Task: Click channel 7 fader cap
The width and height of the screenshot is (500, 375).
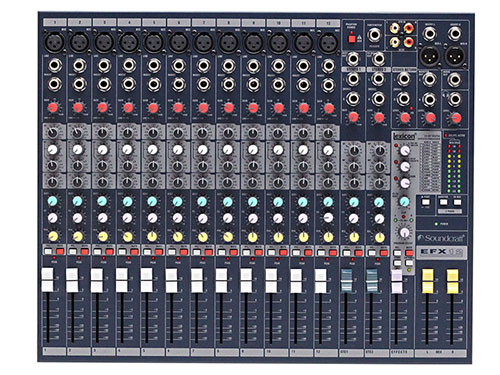Action: tap(197, 281)
